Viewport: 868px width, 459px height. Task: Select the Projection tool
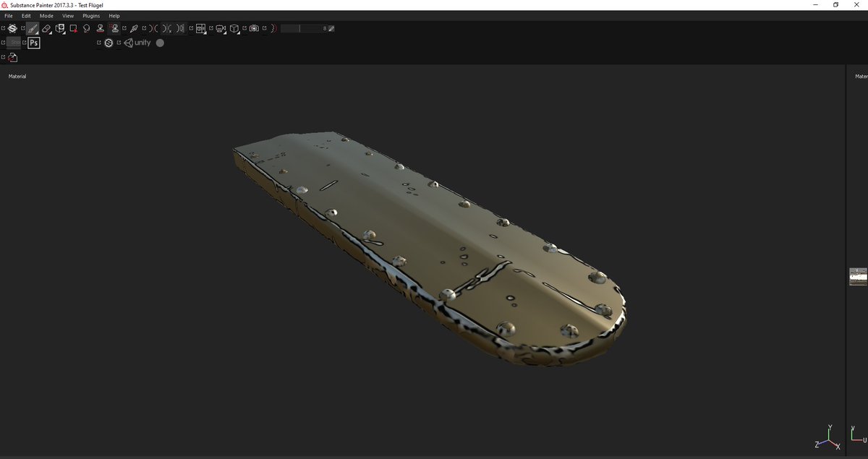(61, 28)
